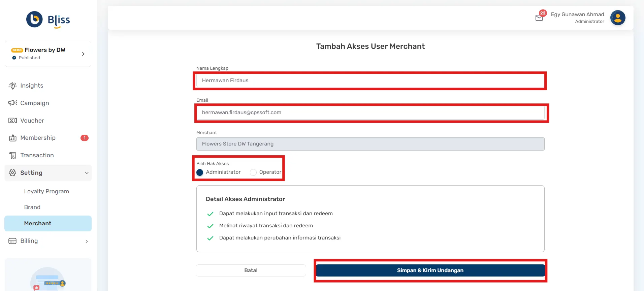Viewport: 644px width, 291px height.
Task: Open notifications via the mail icon
Action: pyautogui.click(x=539, y=17)
